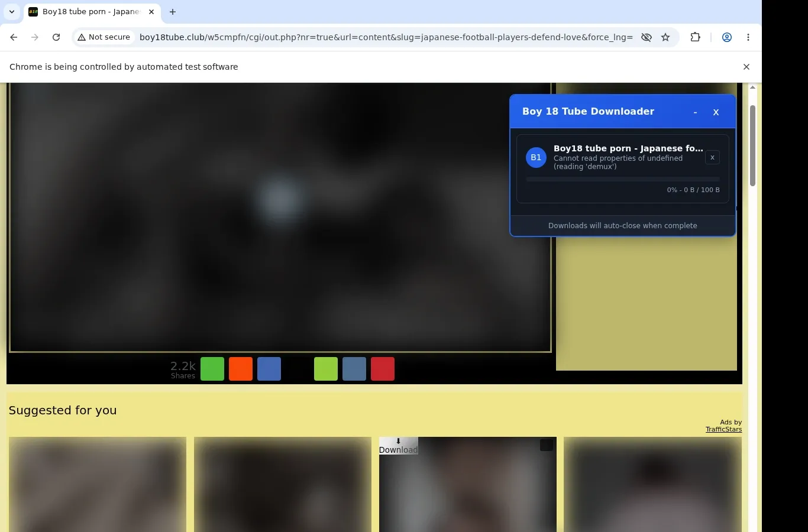
Task: Click the small dark square on the suggested thumbnail
Action: point(547,445)
